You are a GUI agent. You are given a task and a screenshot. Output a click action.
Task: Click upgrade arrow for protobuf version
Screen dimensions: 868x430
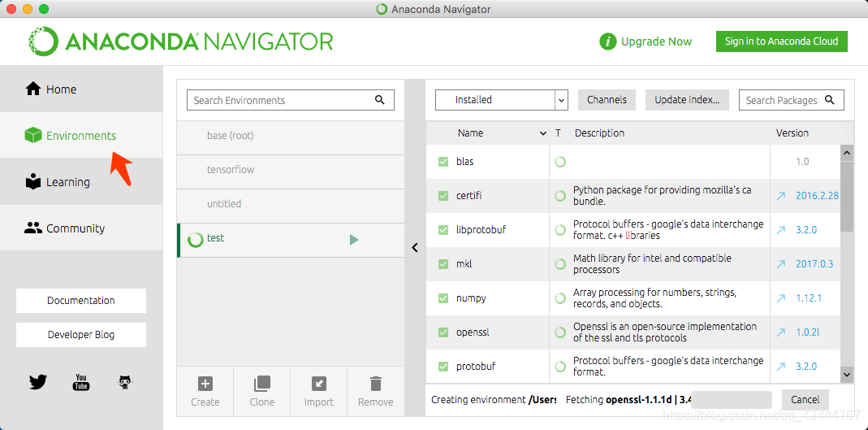(781, 367)
